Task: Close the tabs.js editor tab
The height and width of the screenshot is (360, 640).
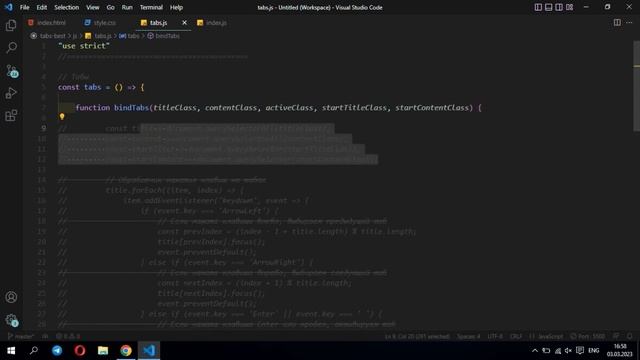Action: pyautogui.click(x=184, y=23)
